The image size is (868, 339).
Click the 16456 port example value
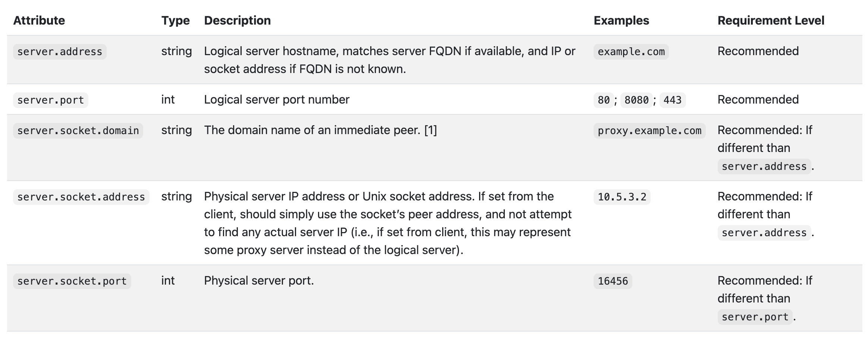tap(613, 281)
